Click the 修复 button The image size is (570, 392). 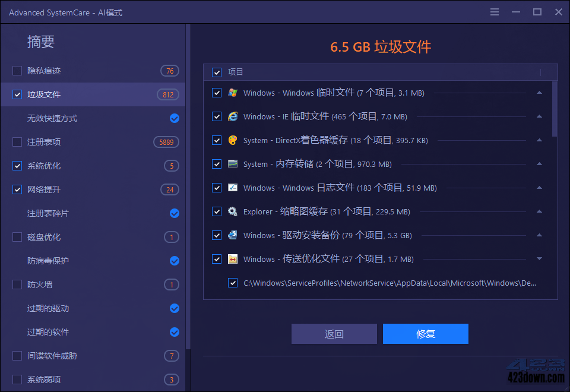(425, 334)
